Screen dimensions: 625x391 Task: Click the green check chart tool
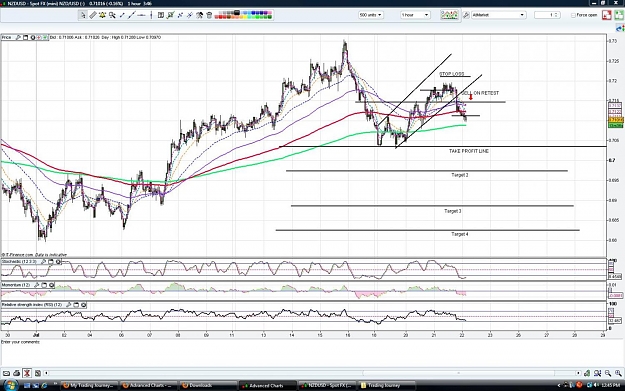[170, 15]
